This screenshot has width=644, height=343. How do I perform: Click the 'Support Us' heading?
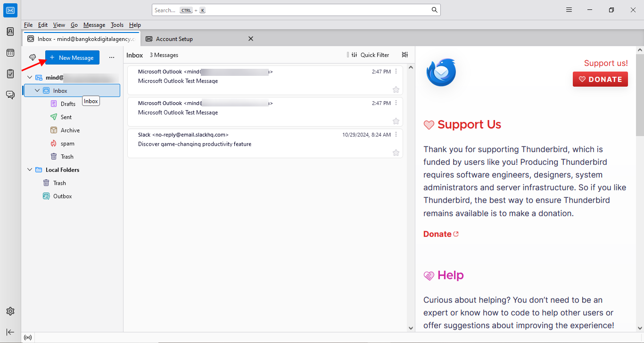point(469,125)
